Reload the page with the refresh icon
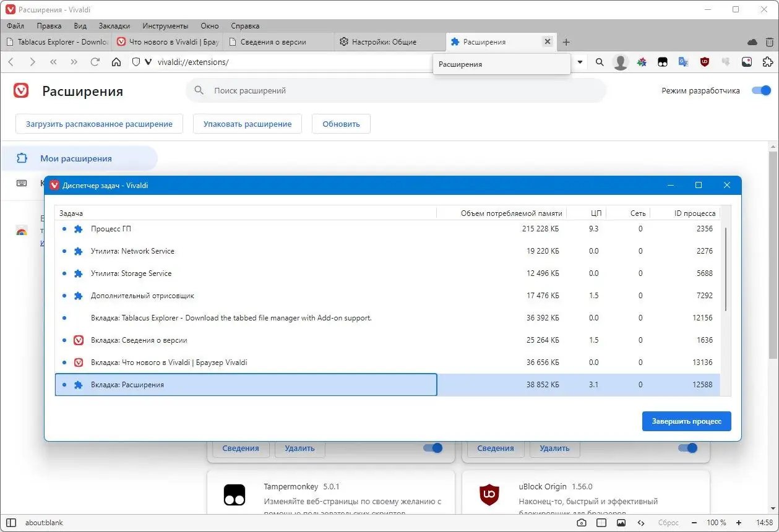The width and height of the screenshot is (779, 532). [95, 62]
